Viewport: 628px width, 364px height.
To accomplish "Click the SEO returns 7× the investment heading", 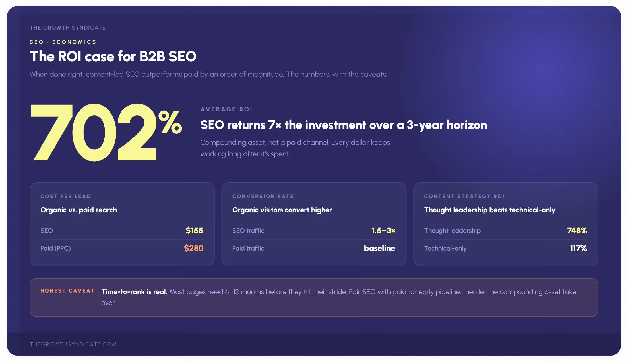I will 344,125.
